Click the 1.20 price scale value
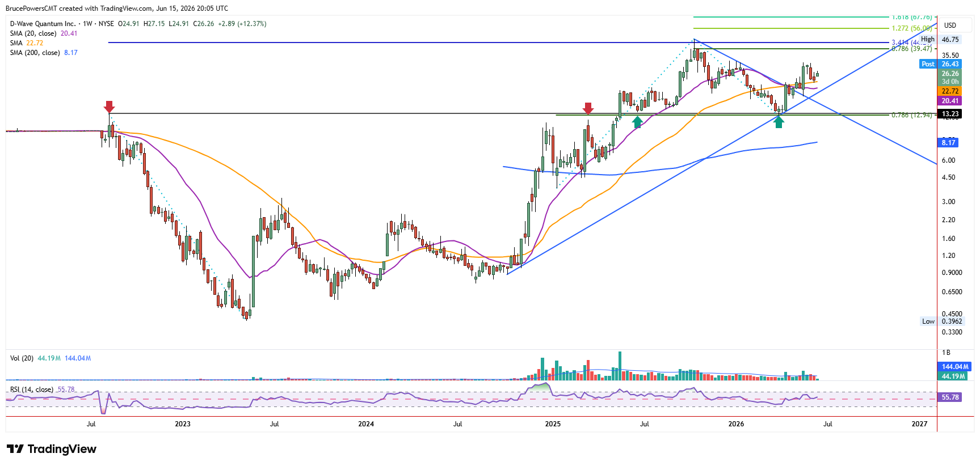980x466 pixels. coord(949,256)
